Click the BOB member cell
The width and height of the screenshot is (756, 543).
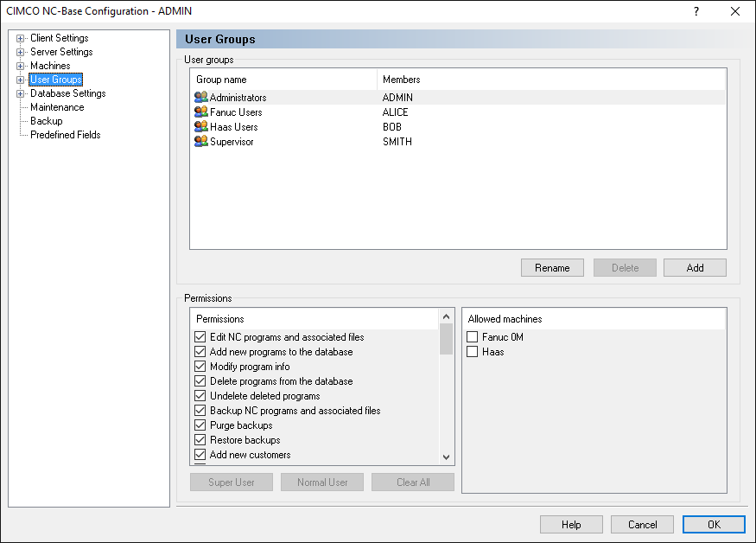point(392,127)
